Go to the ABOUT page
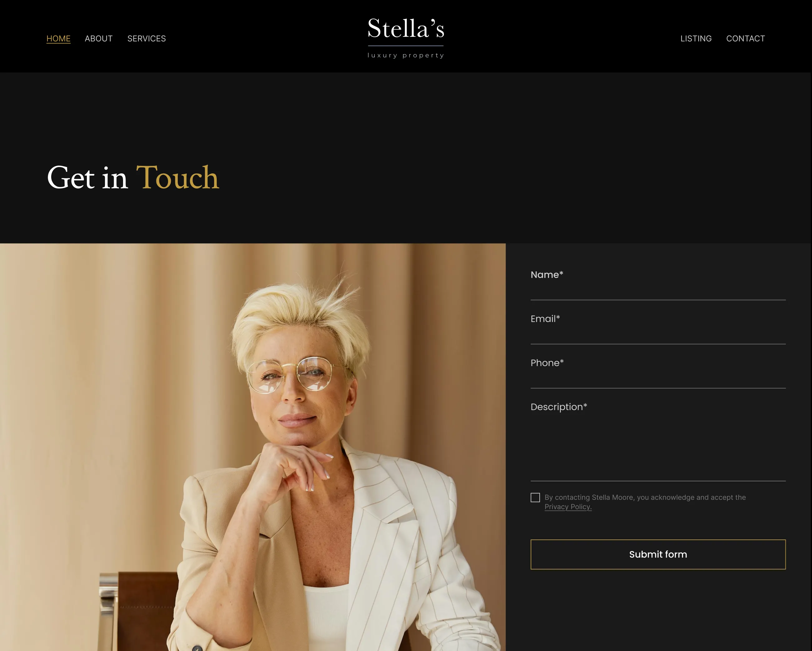Screen dimensions: 812x651 point(99,38)
